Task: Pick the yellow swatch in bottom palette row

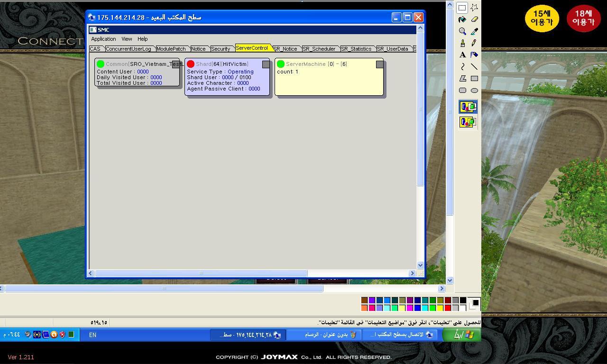Action: [x=440, y=308]
